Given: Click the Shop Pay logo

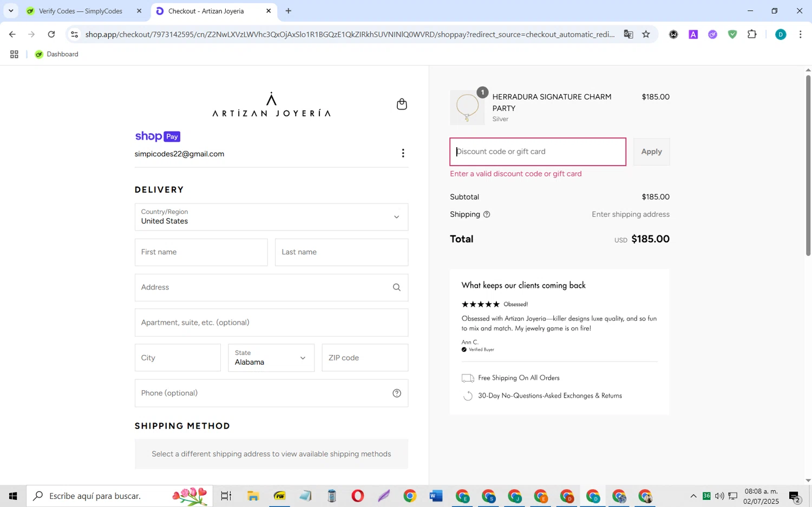Looking at the screenshot, I should [158, 136].
